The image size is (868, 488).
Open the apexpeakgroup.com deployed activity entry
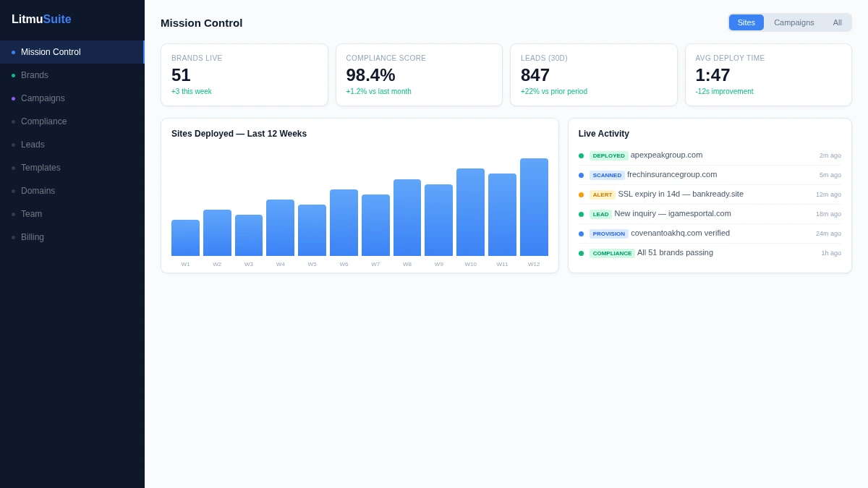pos(710,155)
